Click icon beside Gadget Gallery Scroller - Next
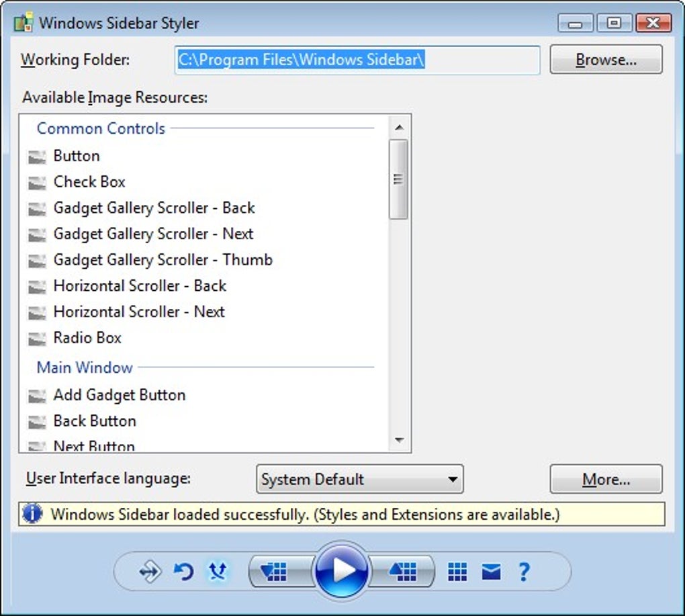 point(37,235)
